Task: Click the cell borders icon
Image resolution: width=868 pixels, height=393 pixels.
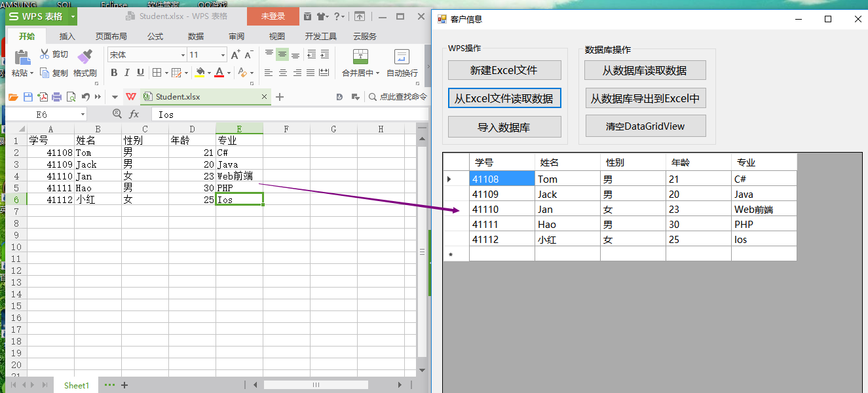Action: [x=157, y=73]
